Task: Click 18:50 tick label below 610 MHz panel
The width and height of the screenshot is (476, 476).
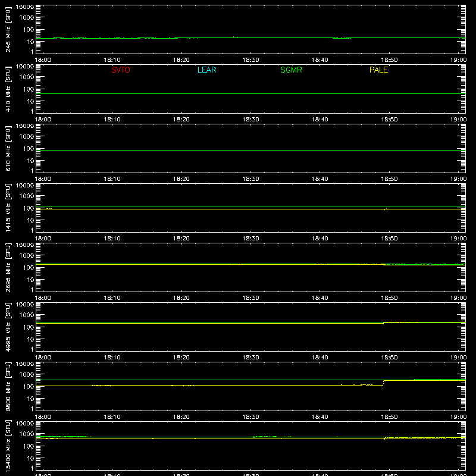Action: pos(389,179)
